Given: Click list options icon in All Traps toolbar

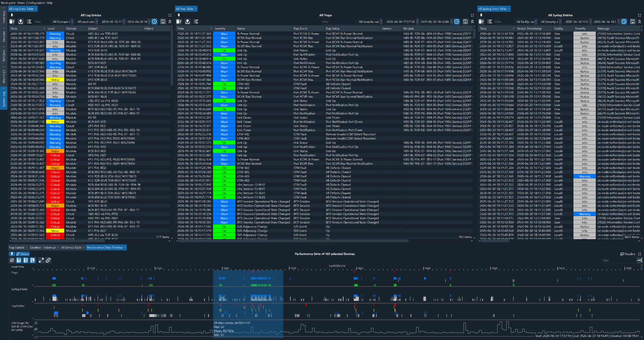Looking at the screenshot, I should 196,22.
